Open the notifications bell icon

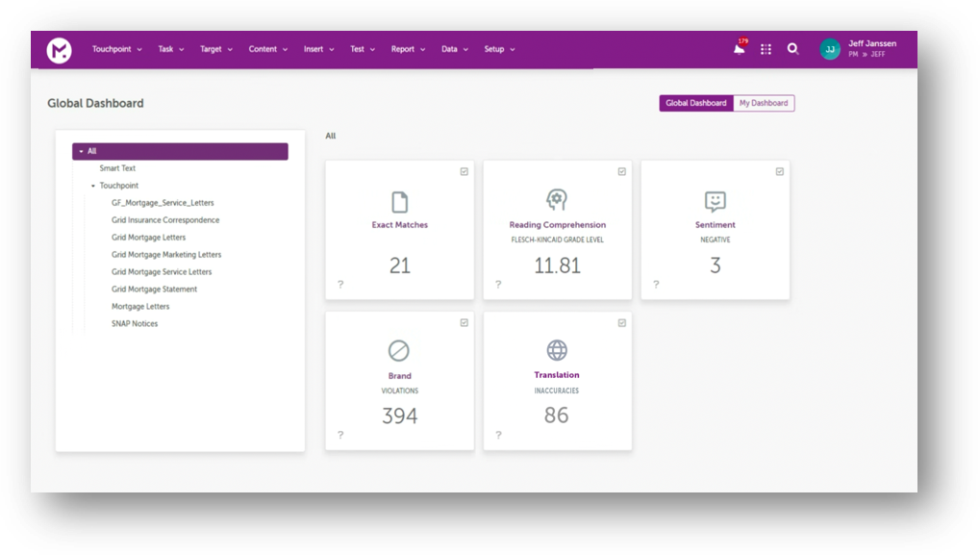[739, 49]
